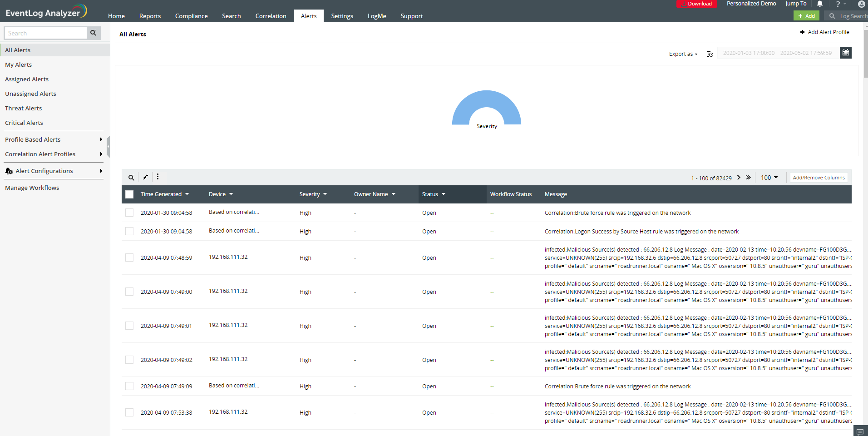Click Add Alert Profile link

coord(824,32)
